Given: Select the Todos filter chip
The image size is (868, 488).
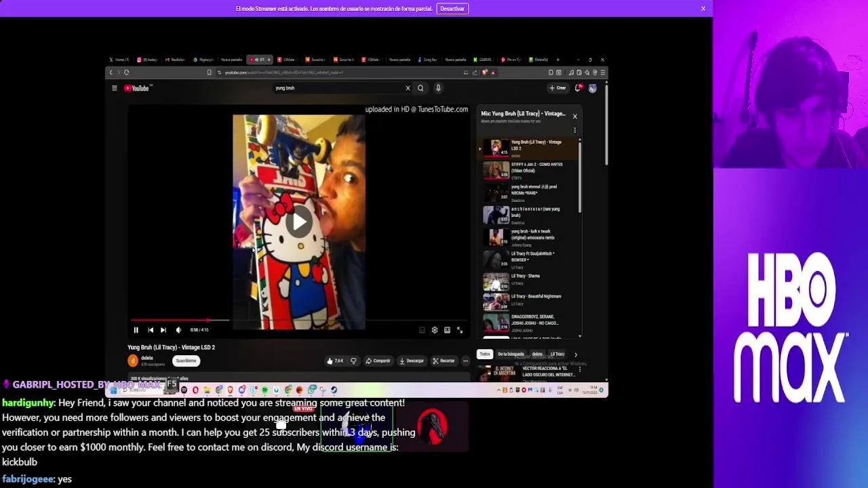Looking at the screenshot, I should click(x=485, y=354).
